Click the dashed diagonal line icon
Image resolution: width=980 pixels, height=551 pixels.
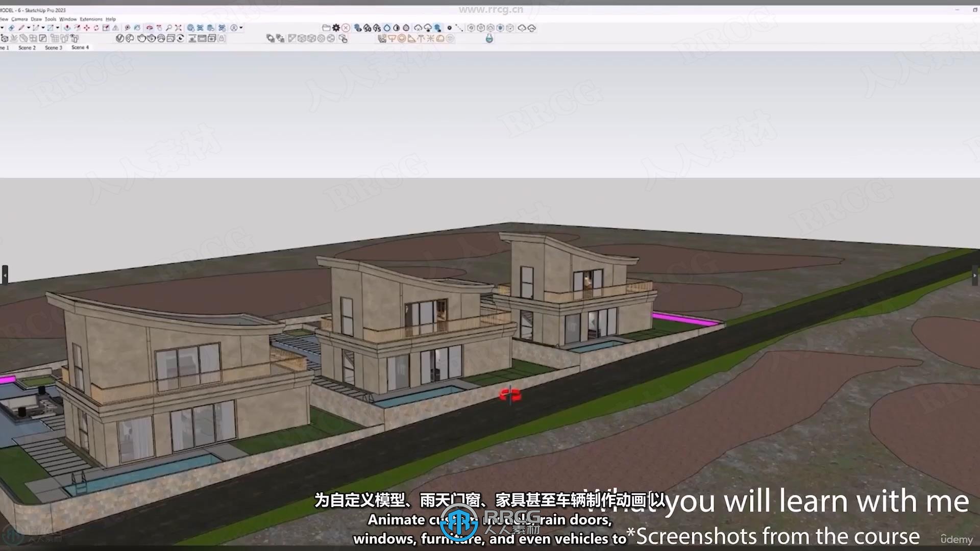[459, 28]
